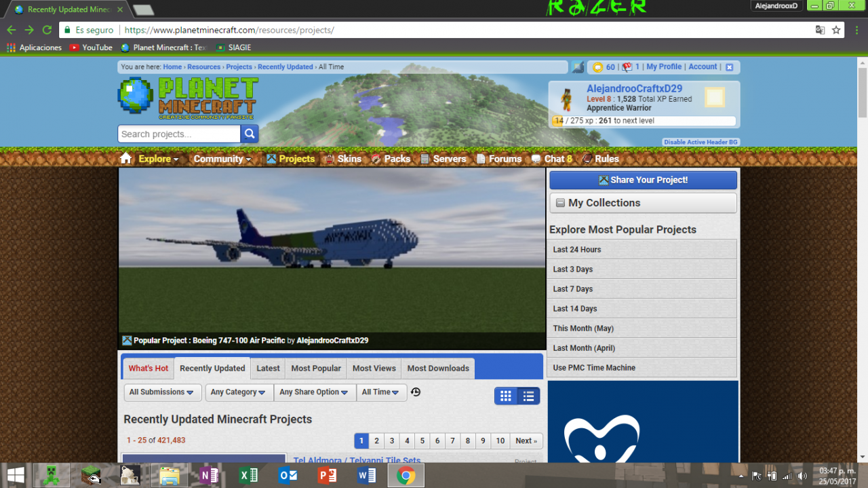Switch to the Most Downloads tab

click(437, 368)
